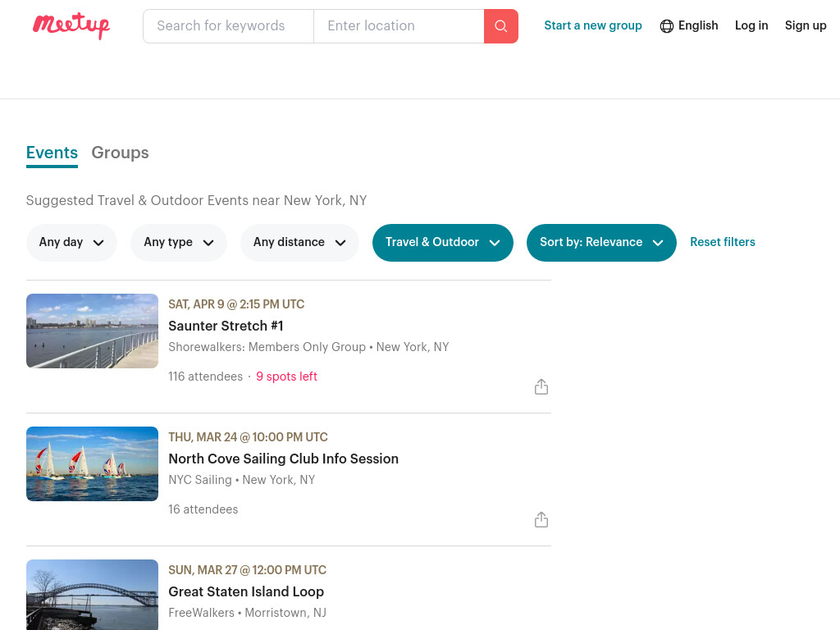This screenshot has height=630, width=840.
Task: Share the North Cove Sailing Club event
Action: [x=541, y=519]
